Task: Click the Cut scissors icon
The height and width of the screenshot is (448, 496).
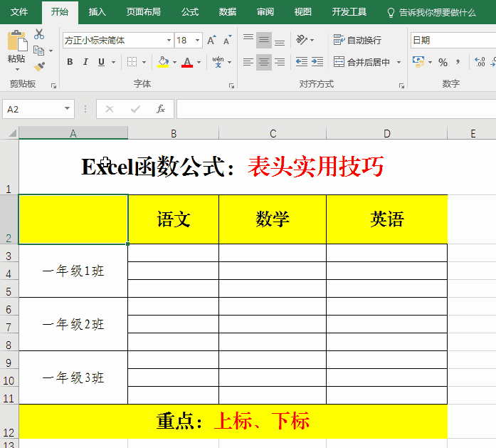Action: [x=39, y=34]
